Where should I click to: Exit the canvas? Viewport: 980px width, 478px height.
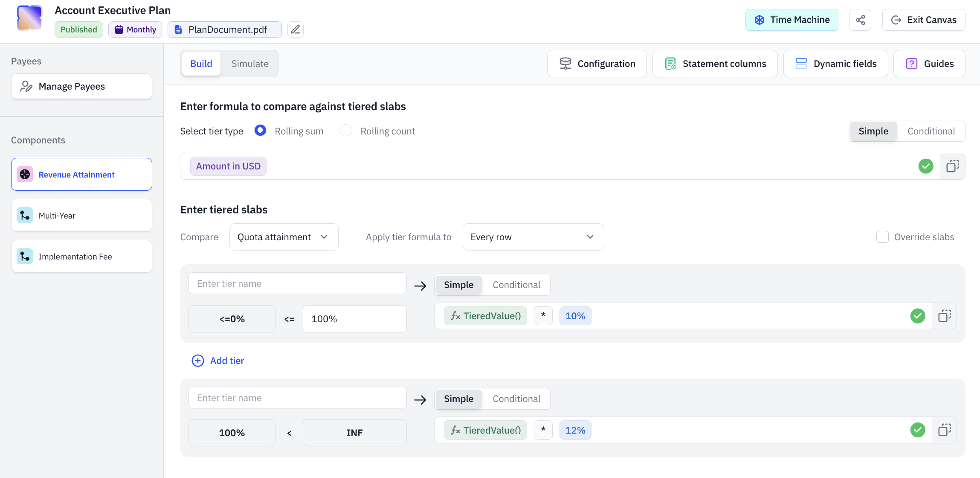[x=924, y=20]
